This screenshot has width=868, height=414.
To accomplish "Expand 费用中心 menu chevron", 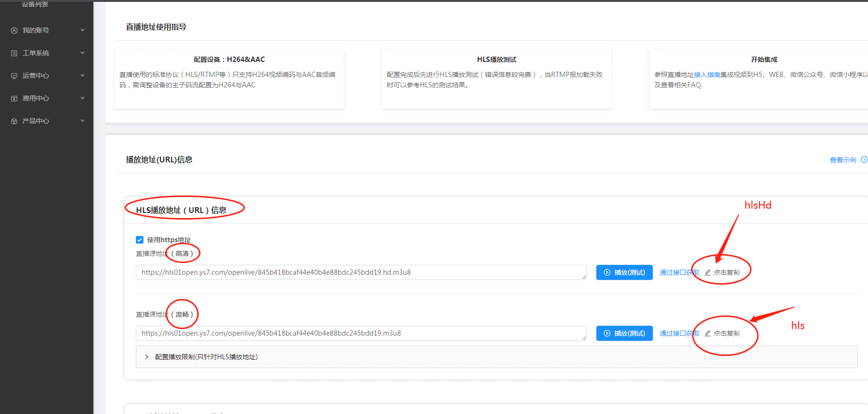I will (83, 98).
